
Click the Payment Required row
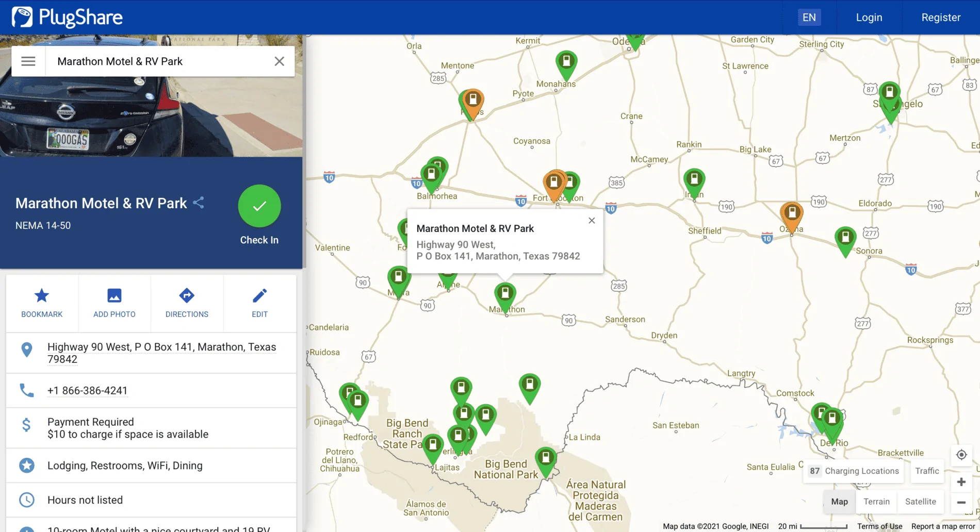(x=151, y=428)
